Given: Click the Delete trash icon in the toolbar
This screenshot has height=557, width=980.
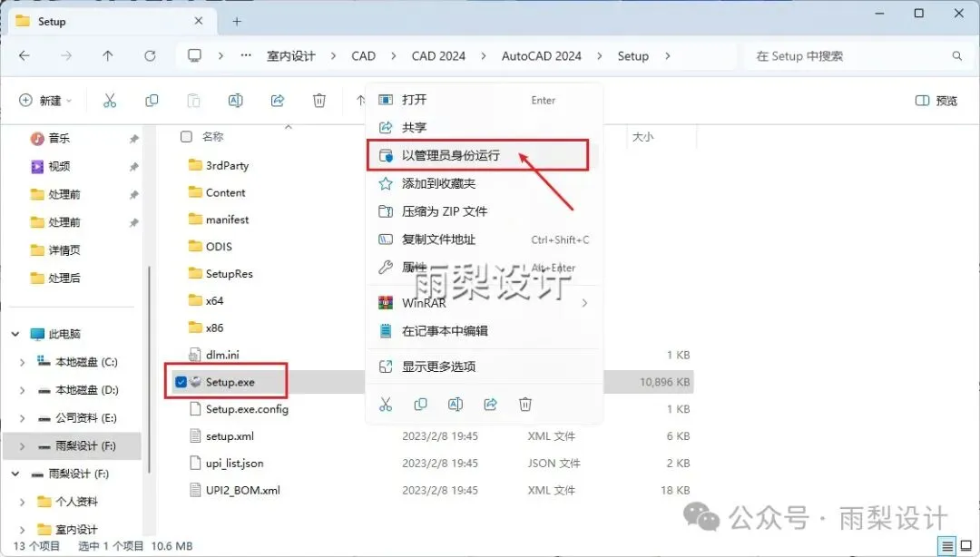Looking at the screenshot, I should 319,101.
